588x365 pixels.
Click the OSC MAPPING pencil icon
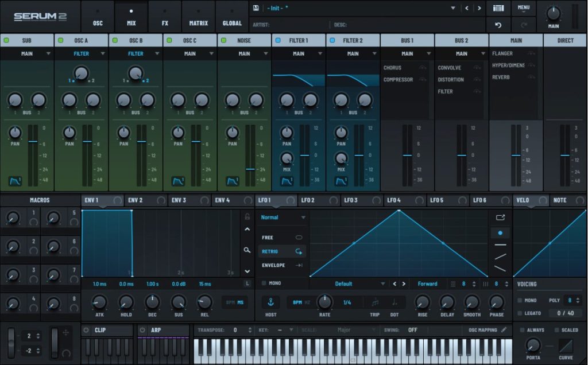(x=504, y=330)
